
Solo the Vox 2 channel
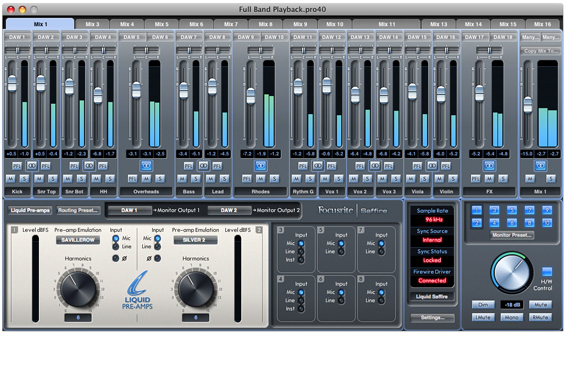click(367, 179)
